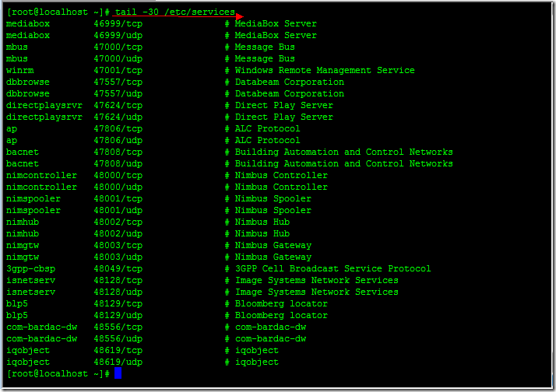Select the 3GPP Cell Broadcast Service Protocol comment
556x392 pixels.
click(x=333, y=269)
